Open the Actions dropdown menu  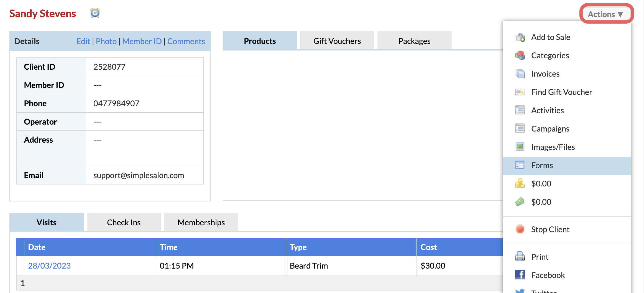(x=606, y=14)
